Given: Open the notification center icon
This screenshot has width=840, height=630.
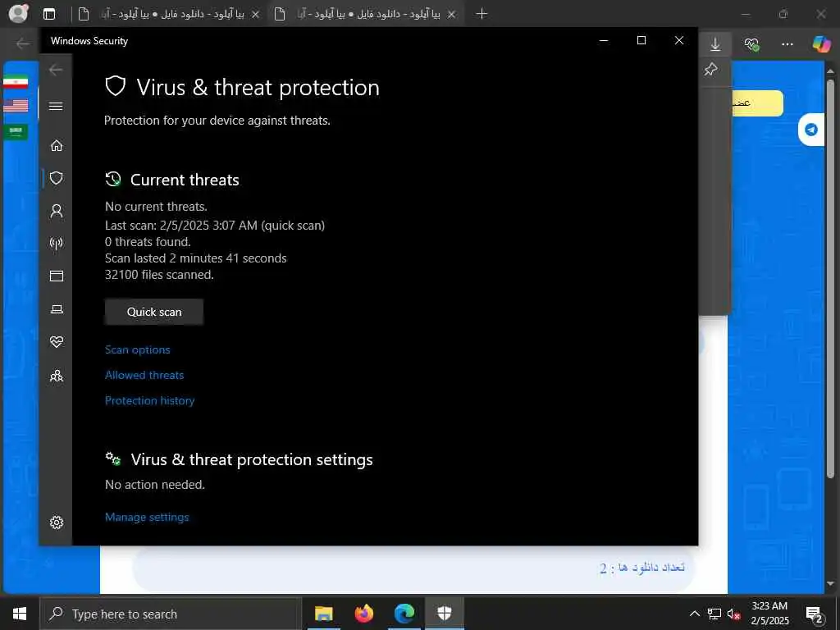Looking at the screenshot, I should point(815,614).
